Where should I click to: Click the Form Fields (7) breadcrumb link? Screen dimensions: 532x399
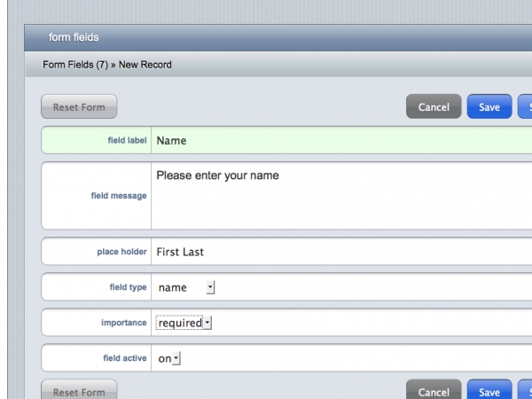[75, 65]
